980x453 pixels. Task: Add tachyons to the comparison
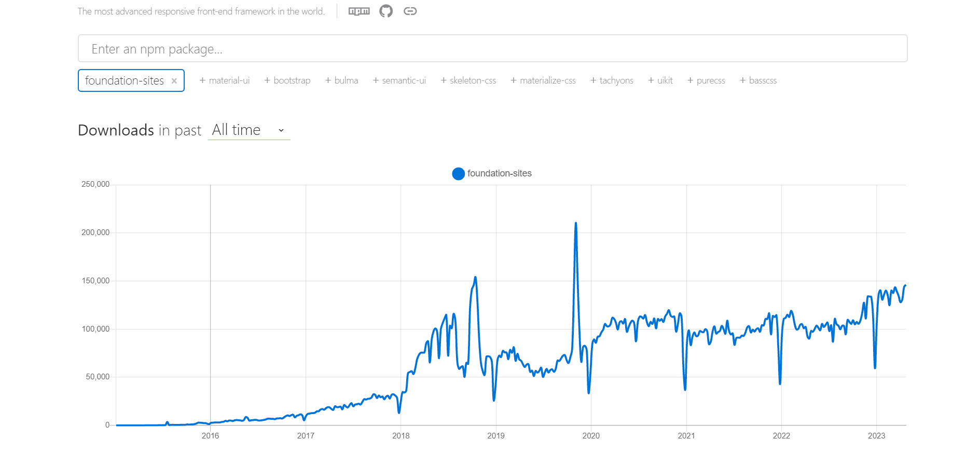pos(612,80)
